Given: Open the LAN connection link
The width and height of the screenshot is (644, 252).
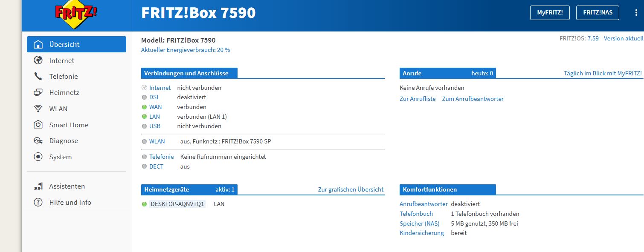Looking at the screenshot, I should pos(155,117).
